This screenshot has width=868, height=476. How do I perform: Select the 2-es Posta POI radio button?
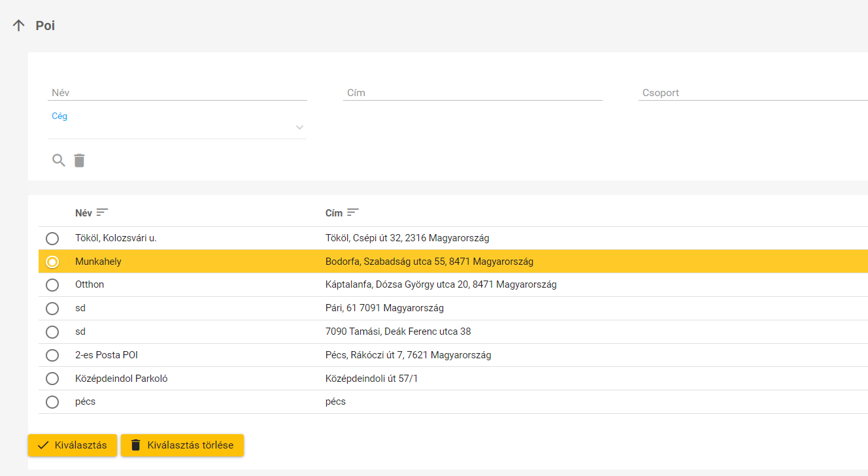click(52, 356)
